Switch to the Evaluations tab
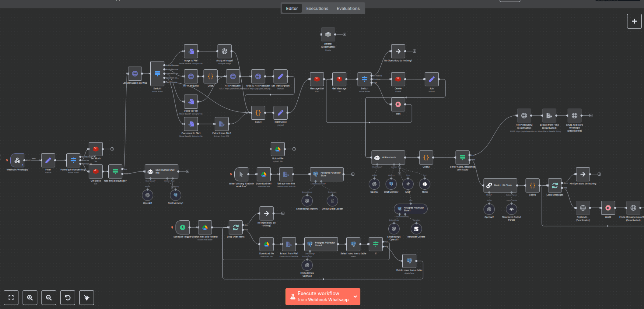This screenshot has width=644, height=309. coord(348,8)
